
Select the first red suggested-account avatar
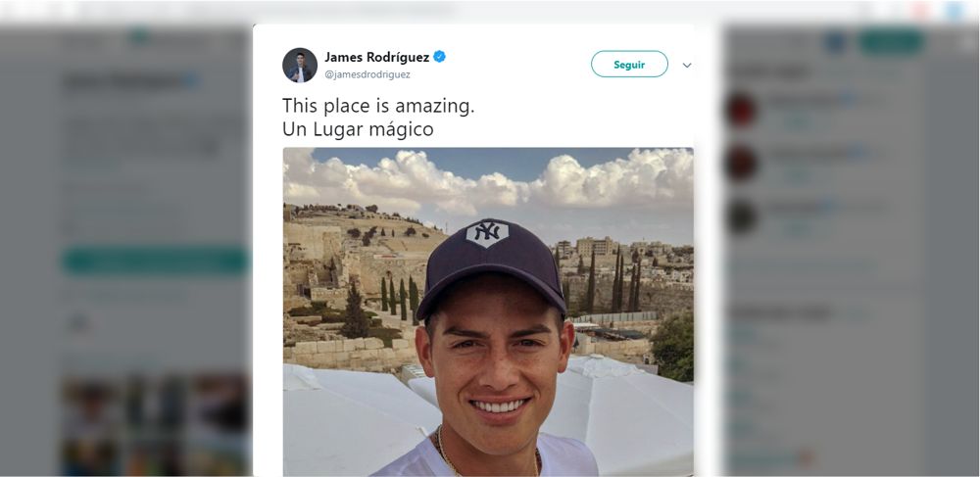click(x=743, y=111)
